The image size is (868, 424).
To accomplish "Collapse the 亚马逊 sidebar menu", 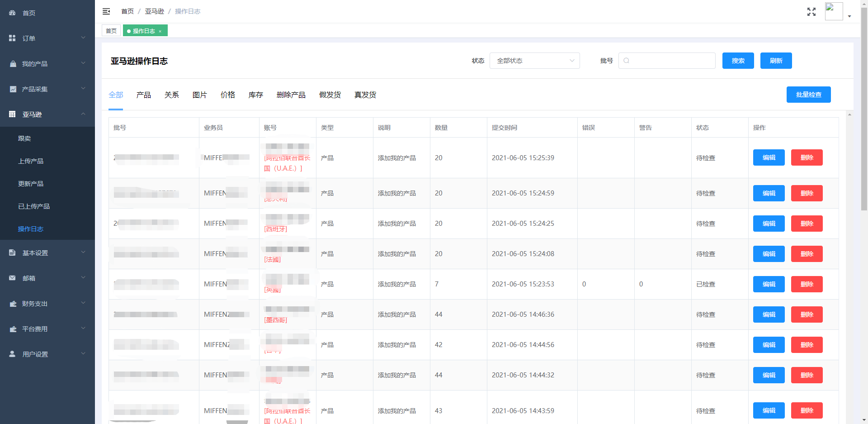I will pyautogui.click(x=47, y=114).
